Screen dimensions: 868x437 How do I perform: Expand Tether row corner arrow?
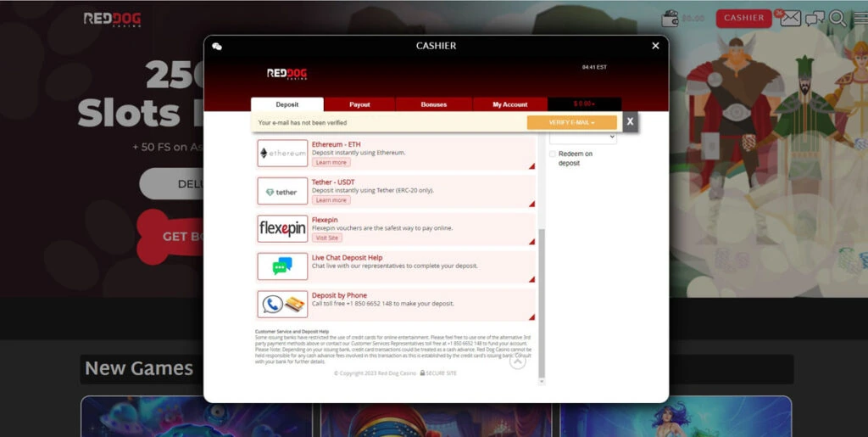[x=532, y=204]
